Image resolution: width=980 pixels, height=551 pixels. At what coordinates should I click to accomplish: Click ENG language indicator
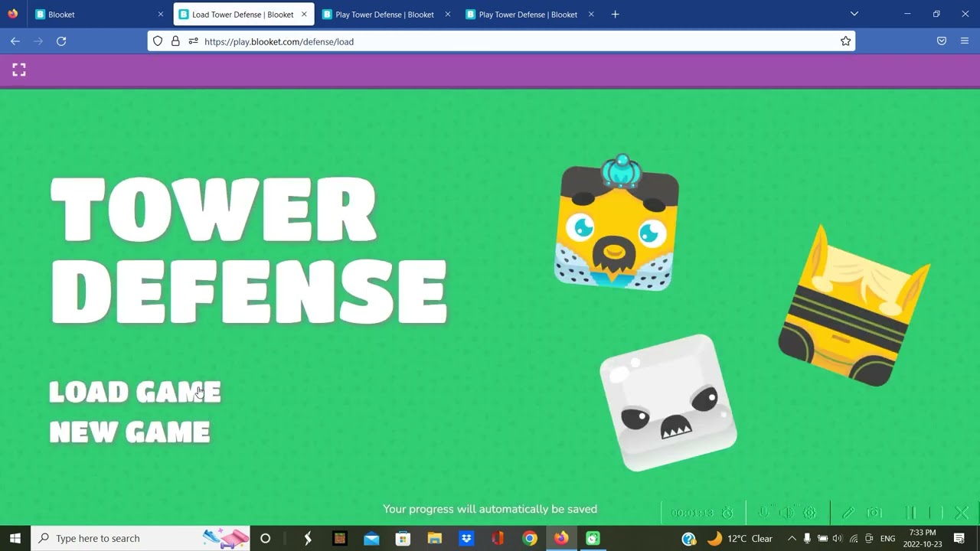coord(888,539)
